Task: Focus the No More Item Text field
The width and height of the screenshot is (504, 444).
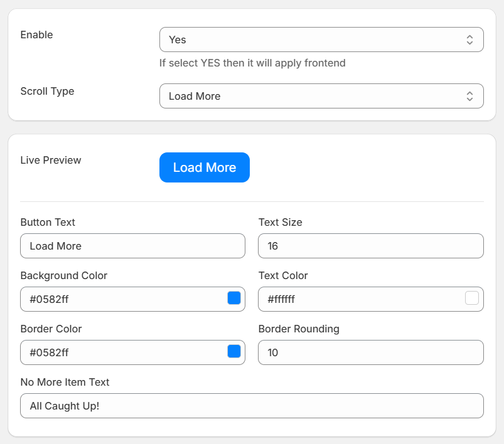Action: 252,406
